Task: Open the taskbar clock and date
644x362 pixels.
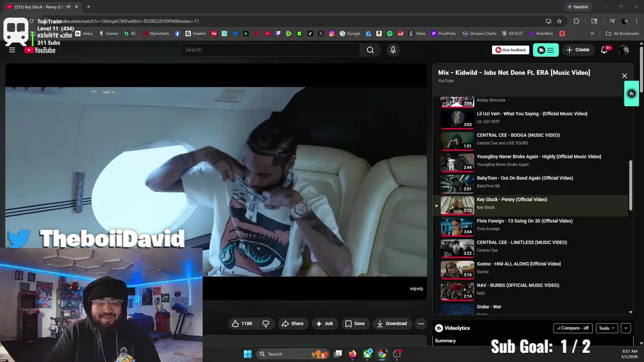Action: click(x=630, y=354)
